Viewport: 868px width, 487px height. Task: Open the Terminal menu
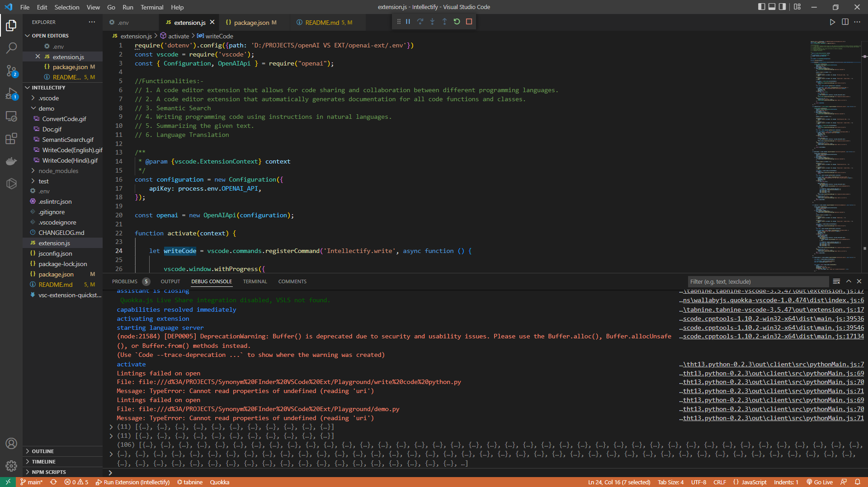[x=151, y=7]
